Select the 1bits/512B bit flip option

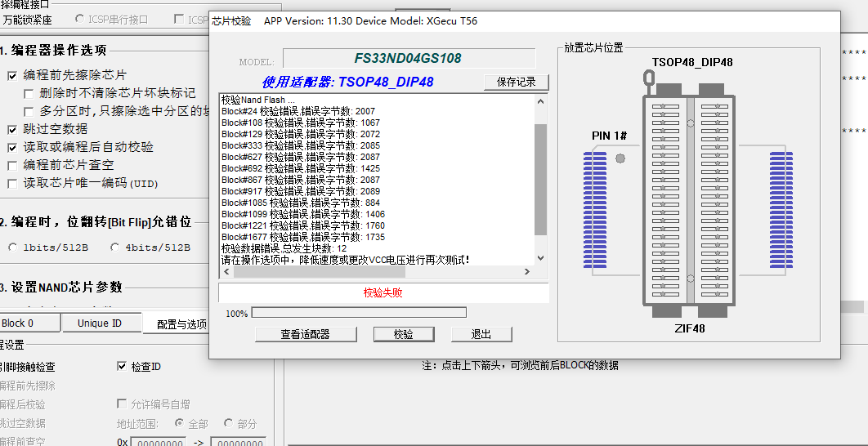point(13,247)
